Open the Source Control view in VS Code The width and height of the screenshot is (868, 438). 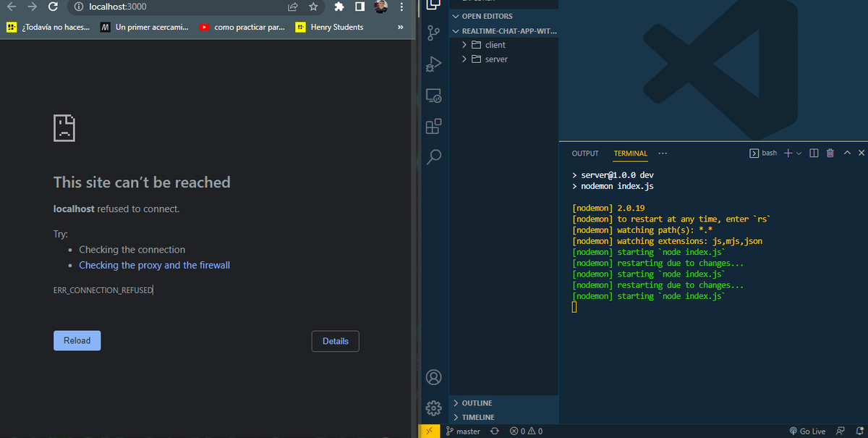click(x=433, y=33)
